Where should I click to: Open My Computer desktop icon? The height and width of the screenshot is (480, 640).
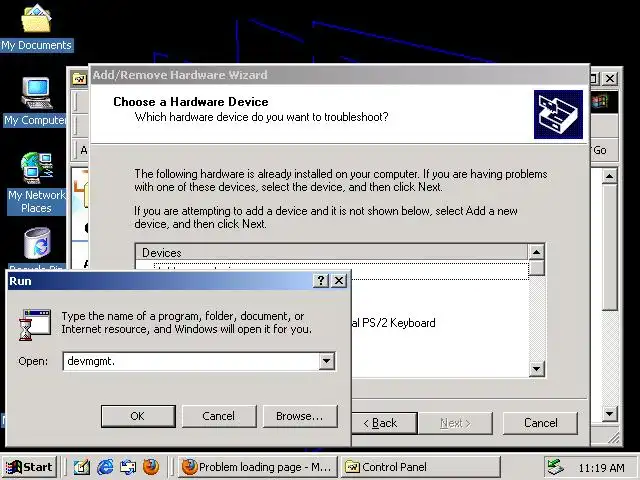(x=36, y=102)
